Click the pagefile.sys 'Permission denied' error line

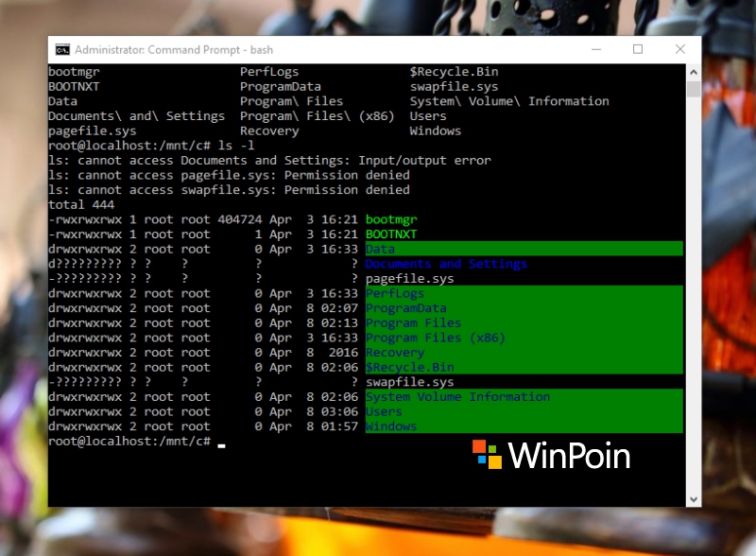(x=229, y=175)
